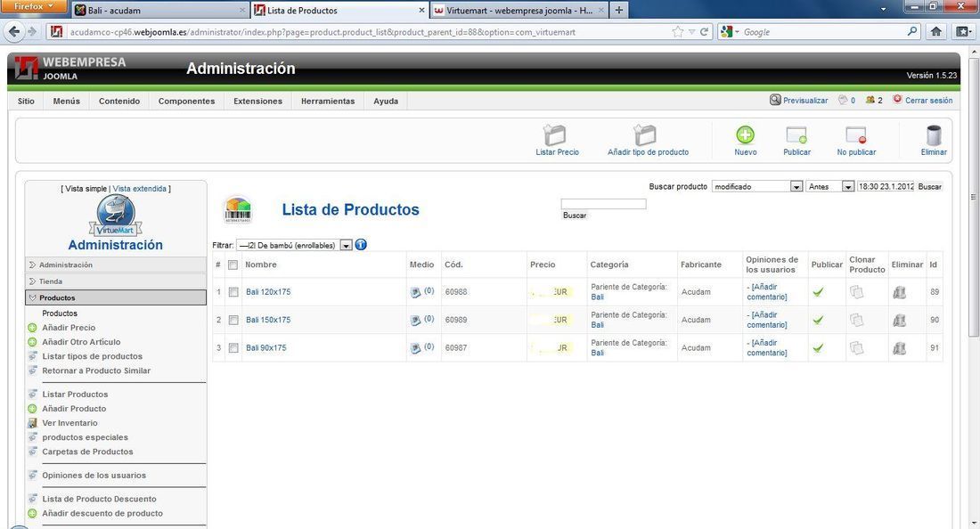Delete Bali 150x175 via row trash icon
The height and width of the screenshot is (529, 980).
pos(900,320)
